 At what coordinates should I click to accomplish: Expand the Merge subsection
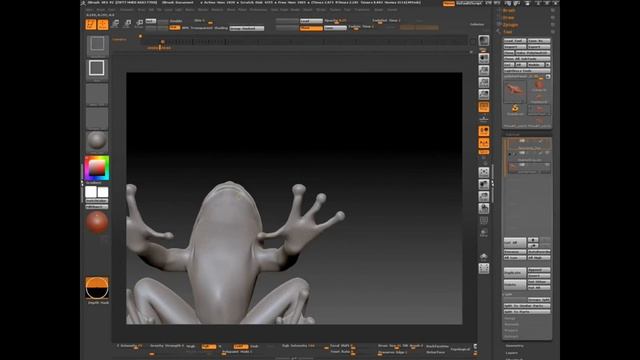510,318
